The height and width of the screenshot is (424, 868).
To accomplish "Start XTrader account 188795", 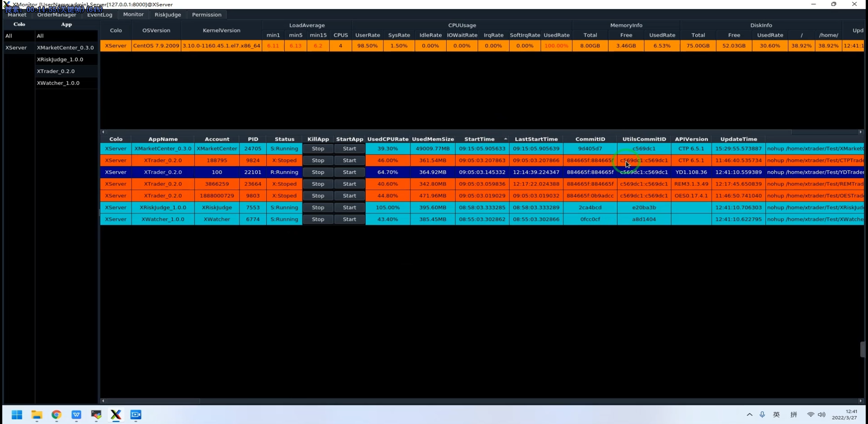I will tap(349, 160).
